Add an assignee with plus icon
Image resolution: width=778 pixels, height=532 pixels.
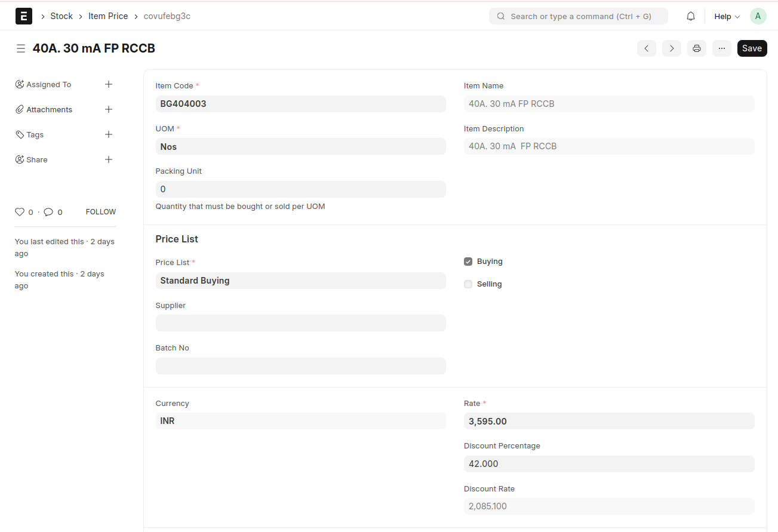pos(109,85)
